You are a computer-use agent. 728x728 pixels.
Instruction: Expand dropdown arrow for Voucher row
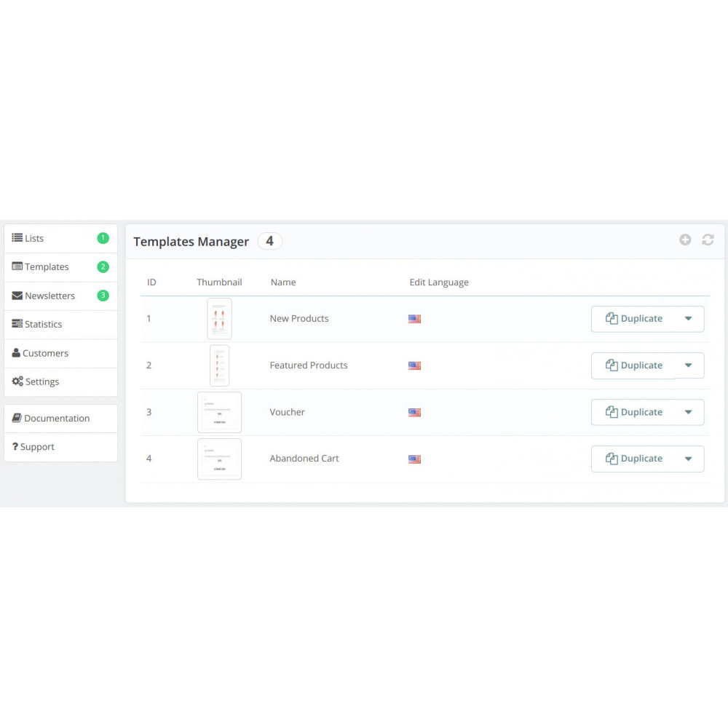[x=689, y=412]
